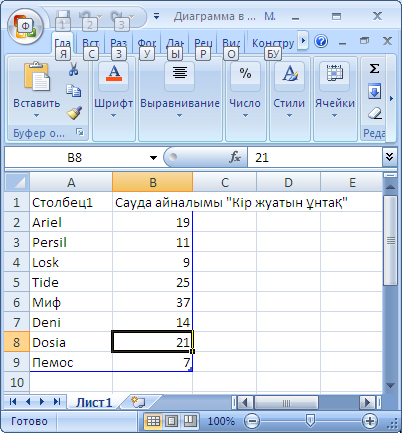
Task: Open the Главная ribbon tab
Action: click(x=62, y=43)
